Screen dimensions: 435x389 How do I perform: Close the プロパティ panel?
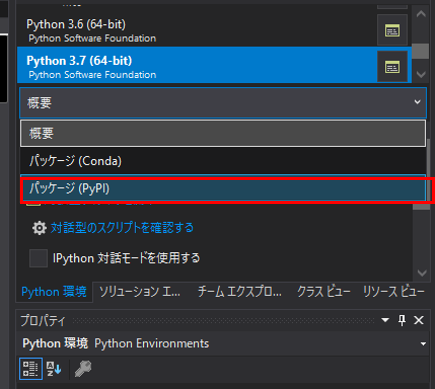tap(419, 320)
